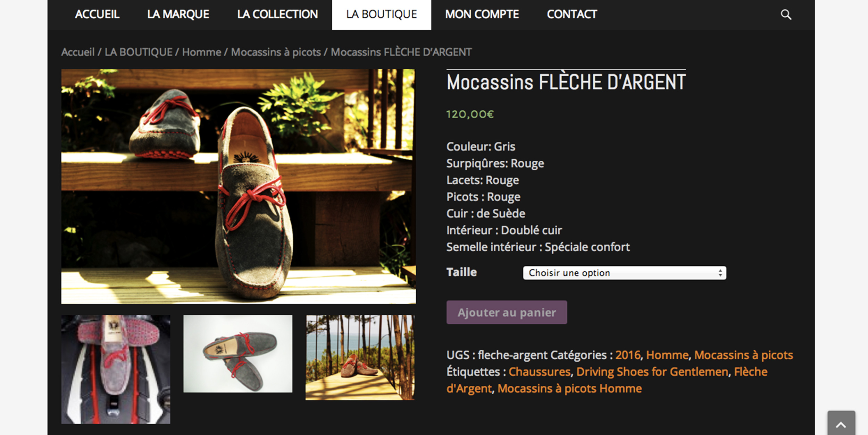Viewport: 868px width, 435px height.
Task: Open the search magnifier icon
Action: (786, 15)
